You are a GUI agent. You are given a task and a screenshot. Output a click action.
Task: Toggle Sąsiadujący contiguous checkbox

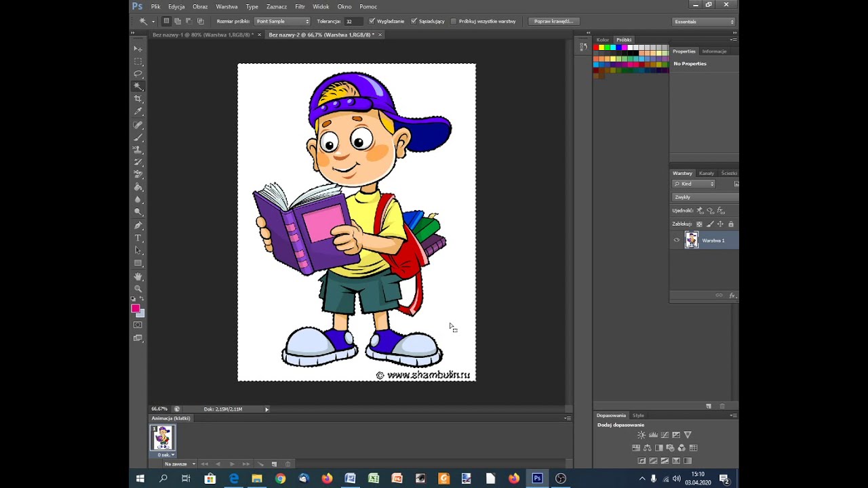(x=414, y=21)
